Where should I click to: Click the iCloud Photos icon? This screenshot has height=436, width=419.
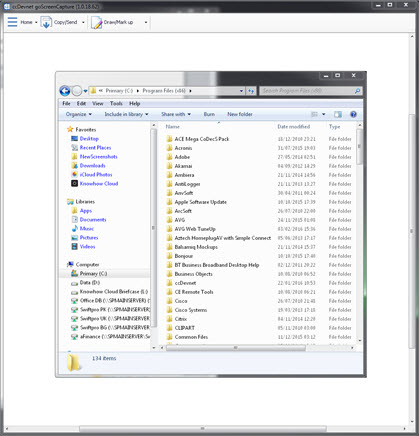(75, 174)
